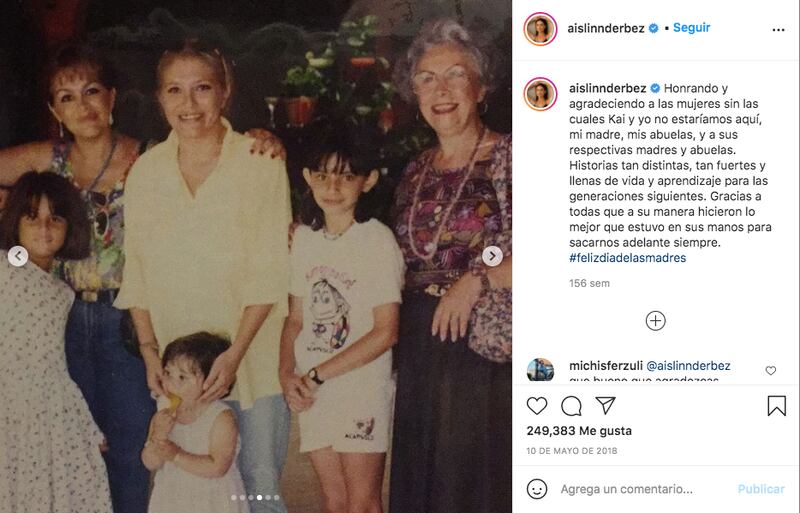Show next photo with right arrow
Viewport: 800px width, 513px height.
pyautogui.click(x=492, y=256)
